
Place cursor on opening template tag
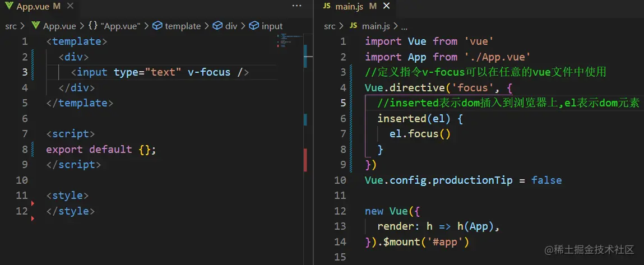(x=77, y=41)
